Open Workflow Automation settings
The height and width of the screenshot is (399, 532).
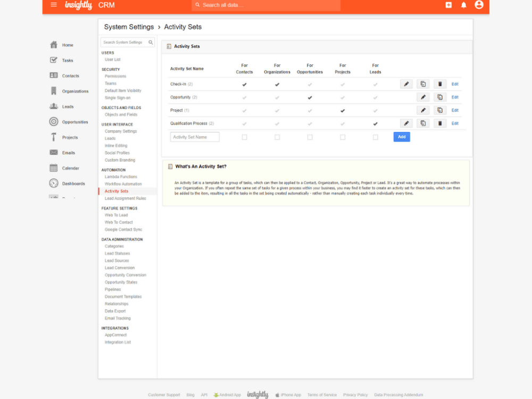click(x=123, y=184)
